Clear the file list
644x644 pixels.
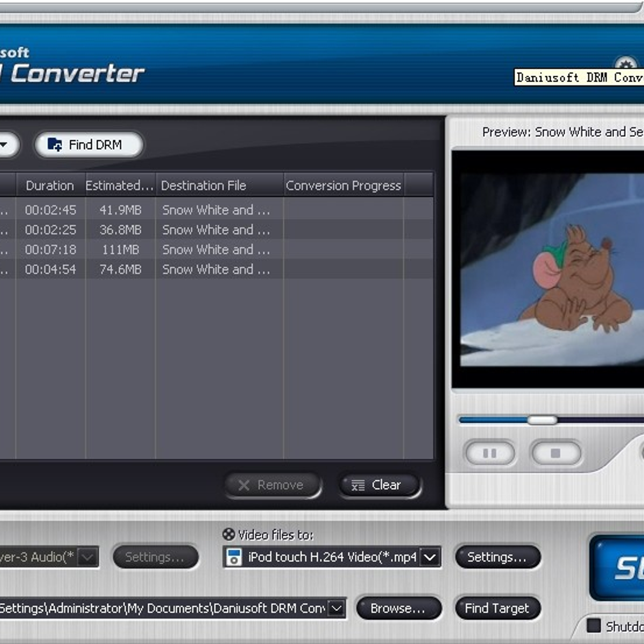coord(379,485)
